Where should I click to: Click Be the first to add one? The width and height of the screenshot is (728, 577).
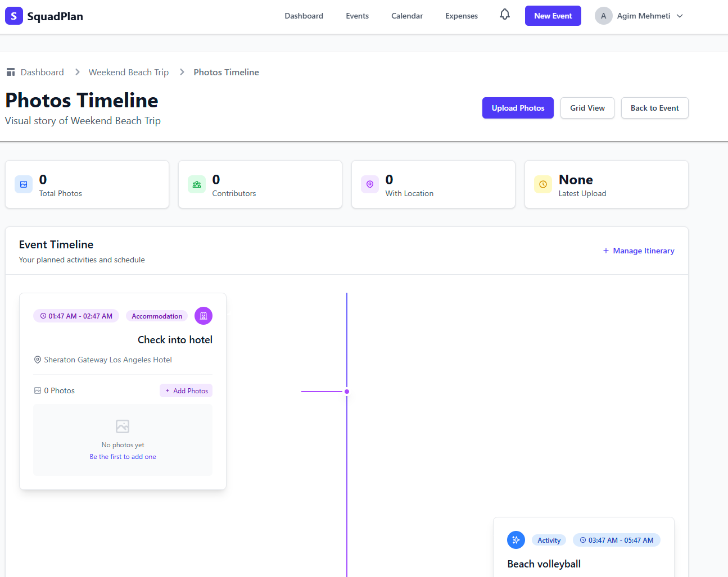coord(123,456)
